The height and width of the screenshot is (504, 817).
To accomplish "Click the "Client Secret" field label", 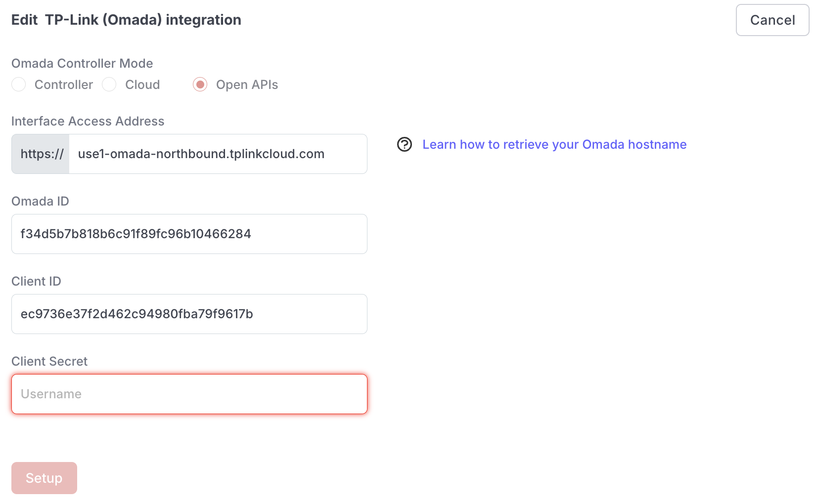I will (49, 361).
